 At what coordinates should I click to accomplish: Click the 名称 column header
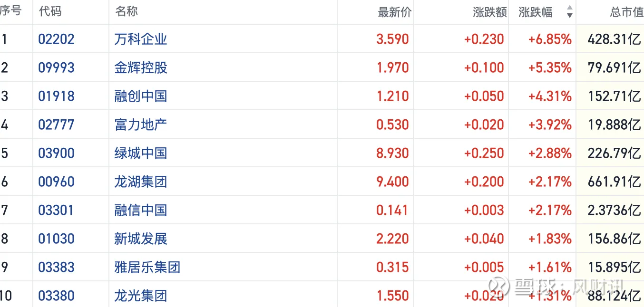pyautogui.click(x=127, y=11)
